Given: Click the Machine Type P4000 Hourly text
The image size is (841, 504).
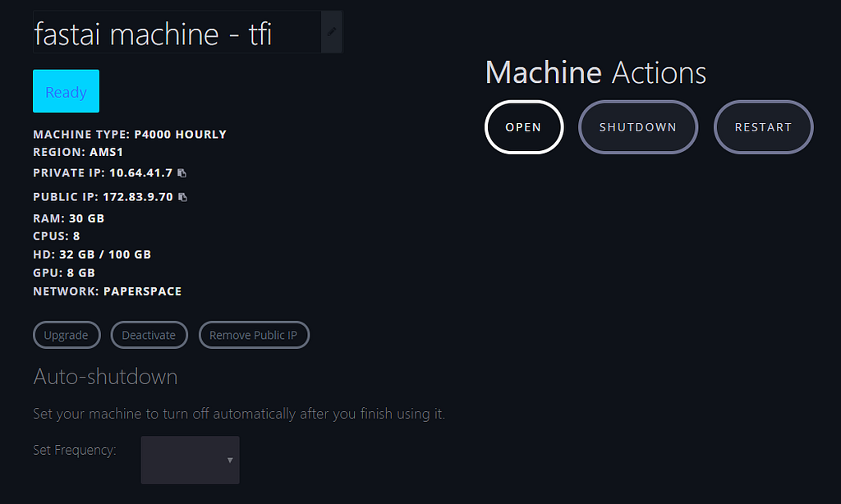Looking at the screenshot, I should tap(130, 135).
